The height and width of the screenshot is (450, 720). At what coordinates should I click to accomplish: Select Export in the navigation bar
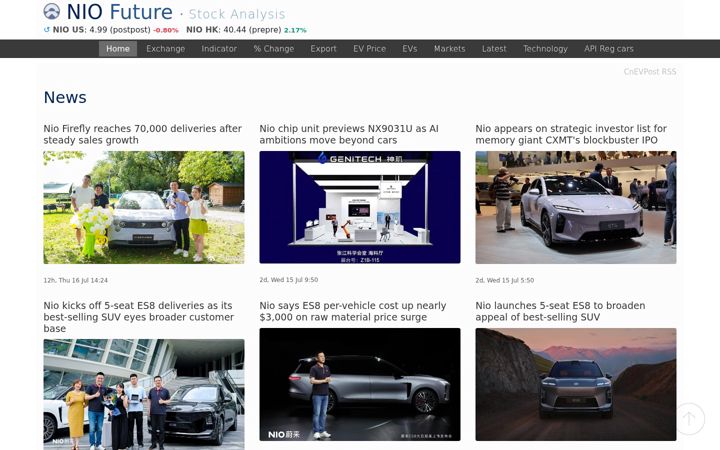[x=323, y=49]
